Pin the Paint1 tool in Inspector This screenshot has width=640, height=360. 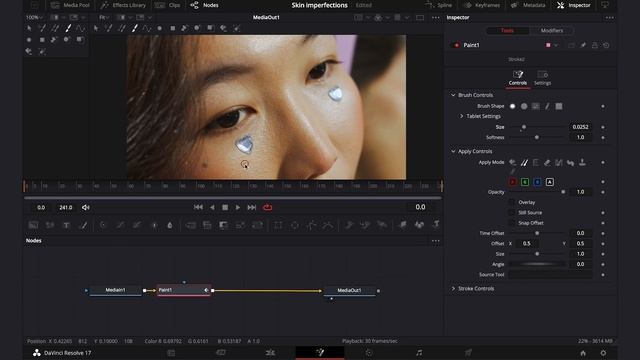[x=583, y=45]
